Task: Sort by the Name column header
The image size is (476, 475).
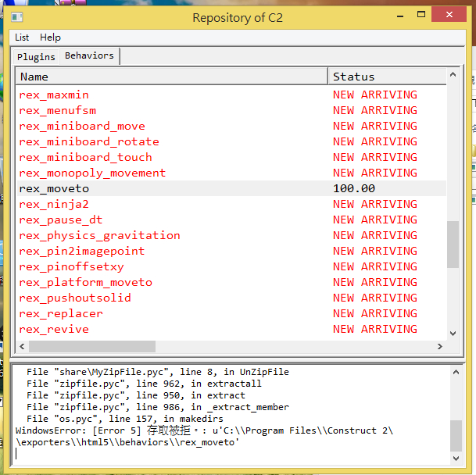Action: coord(172,77)
